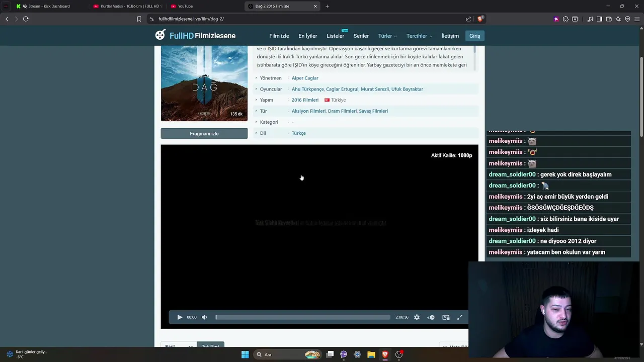The image size is (644, 362).
Task: Open the Savaş Filmleri genre link
Action: coord(373,111)
